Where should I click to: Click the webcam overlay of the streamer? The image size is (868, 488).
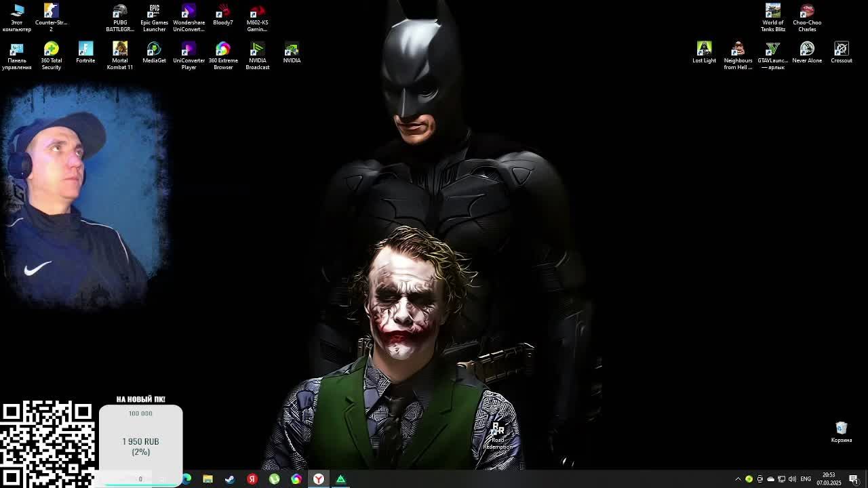coord(85,197)
